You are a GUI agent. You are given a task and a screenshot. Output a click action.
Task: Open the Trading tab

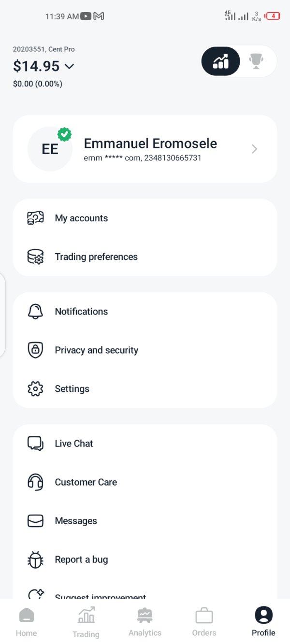click(x=86, y=622)
